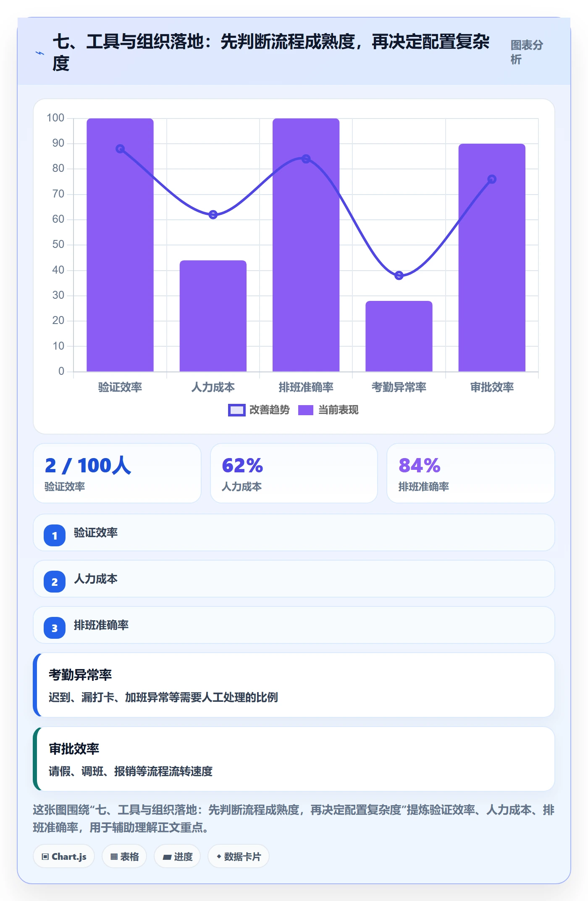
Task: Click the 验证效率 x-axis label
Action: (x=120, y=387)
